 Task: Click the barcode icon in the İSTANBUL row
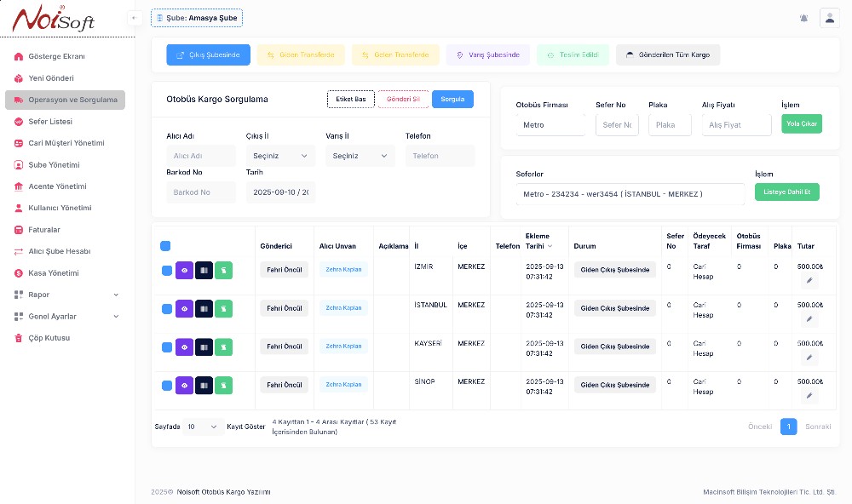(x=204, y=308)
